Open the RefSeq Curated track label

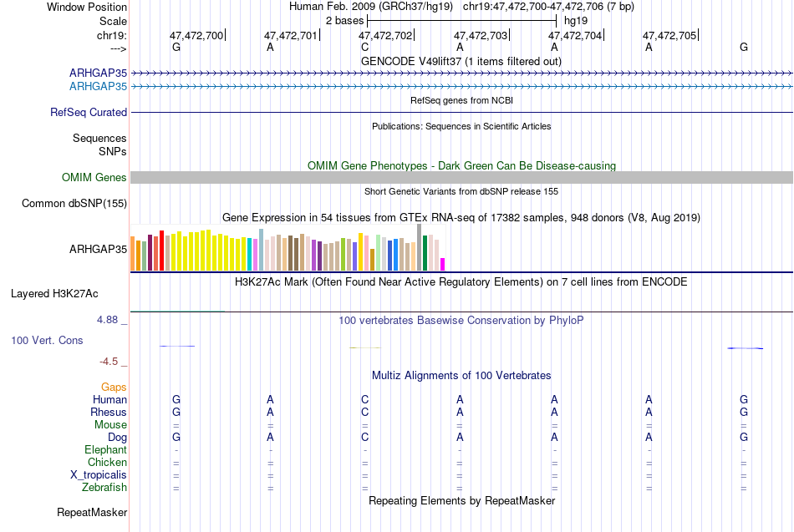pos(88,113)
